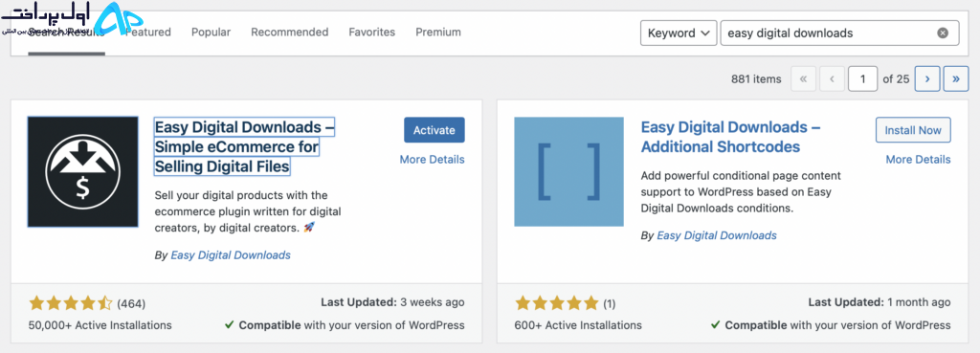
Task: Select '50,000+ Active Installations' text
Action: point(100,325)
